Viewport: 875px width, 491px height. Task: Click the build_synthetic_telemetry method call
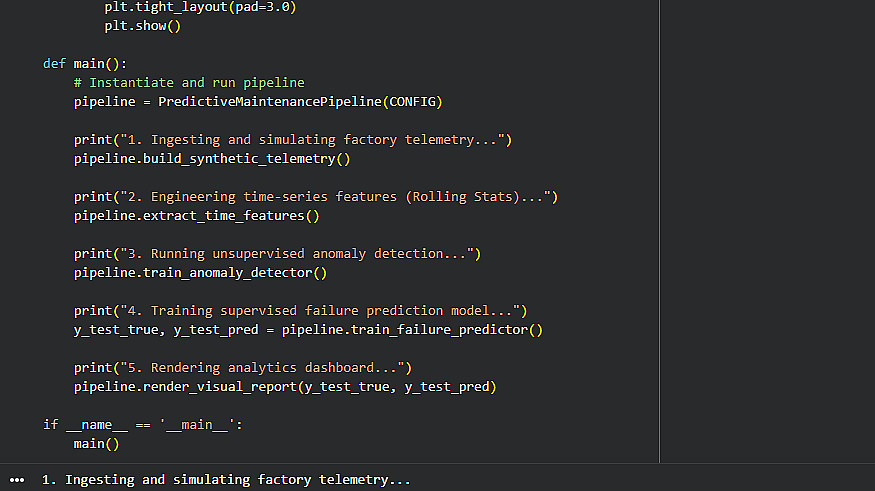tap(239, 159)
